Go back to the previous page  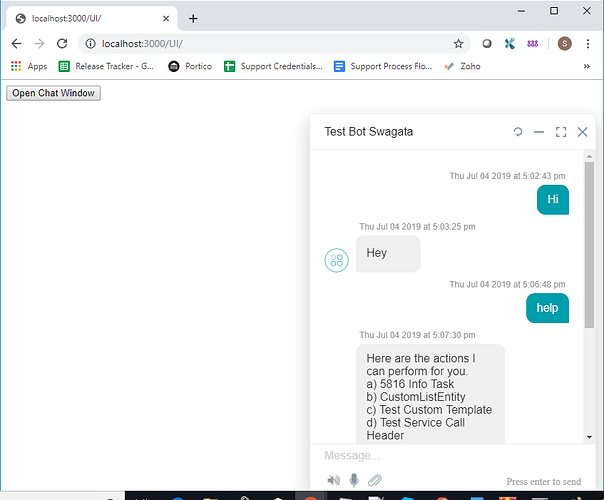16,44
